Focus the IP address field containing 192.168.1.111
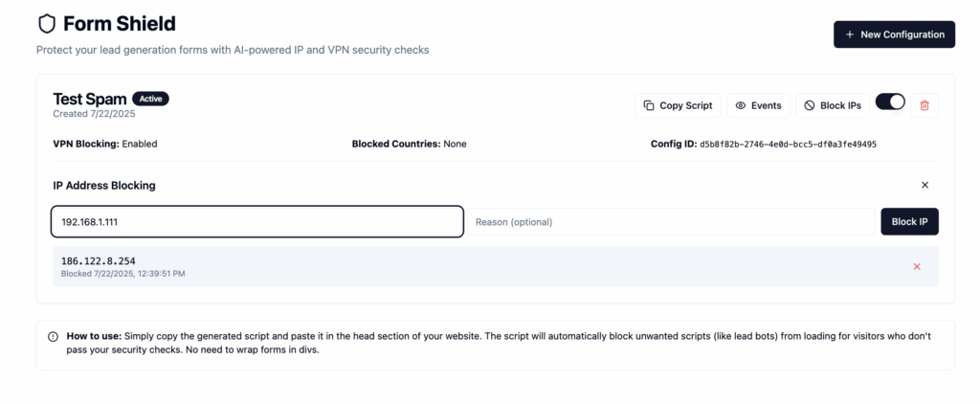The width and height of the screenshot is (980, 404). pos(256,222)
